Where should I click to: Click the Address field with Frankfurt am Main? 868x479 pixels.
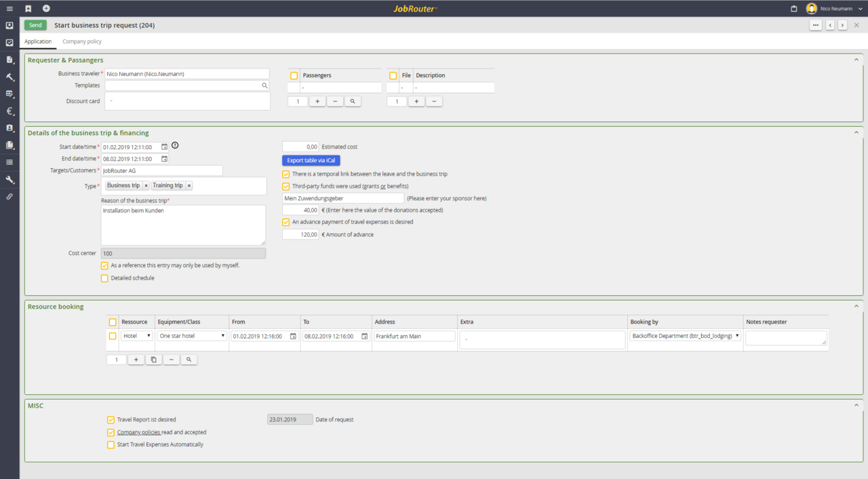coord(414,336)
